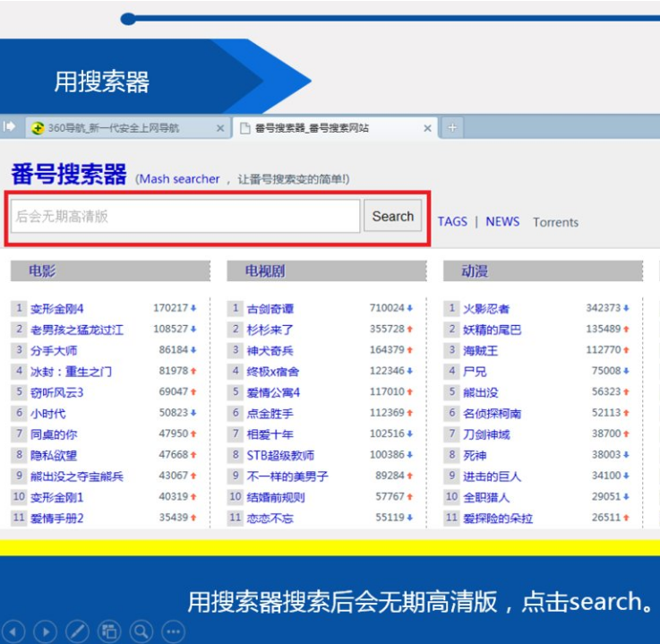Advance to the next slide
The width and height of the screenshot is (660, 644).
pyautogui.click(x=45, y=631)
